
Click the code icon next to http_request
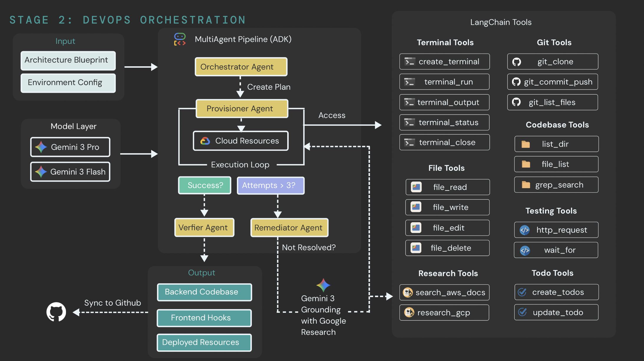tap(525, 230)
